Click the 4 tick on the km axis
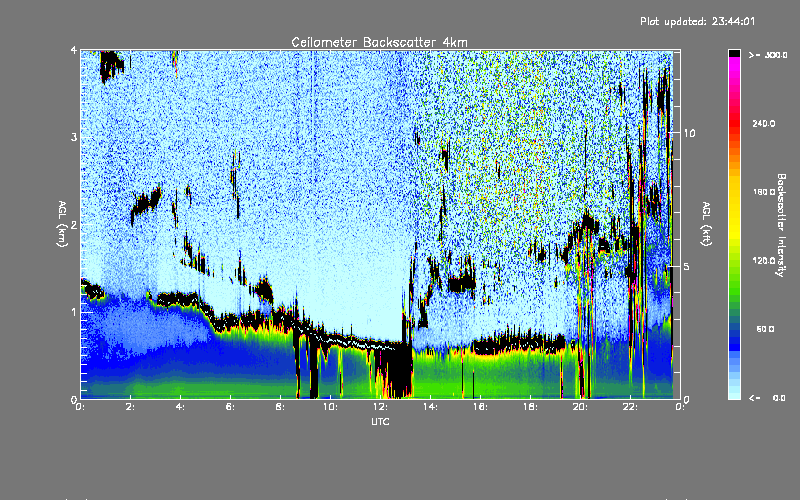This screenshot has height=500, width=800. pyautogui.click(x=74, y=50)
